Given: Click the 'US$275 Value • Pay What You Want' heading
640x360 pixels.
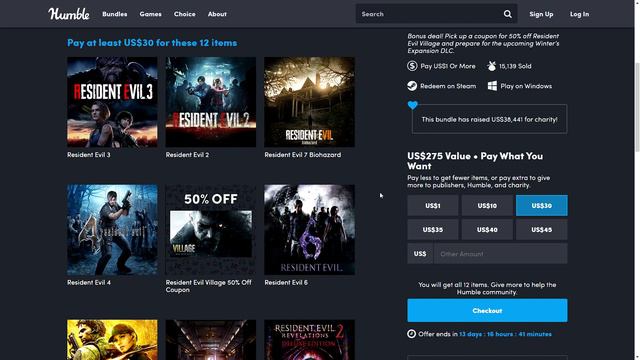Looking at the screenshot, I should (475, 161).
